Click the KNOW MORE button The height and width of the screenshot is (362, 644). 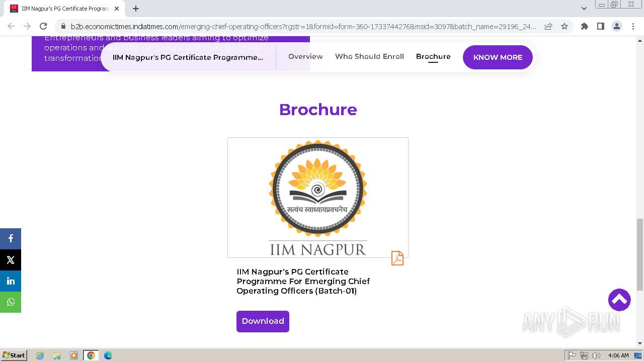click(498, 57)
